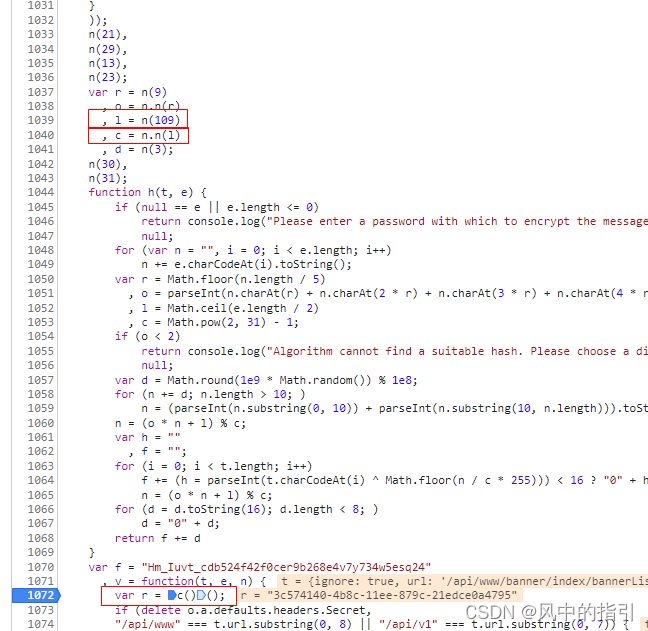Click line number 1070 in the gutter
648x631 pixels.
(x=40, y=567)
